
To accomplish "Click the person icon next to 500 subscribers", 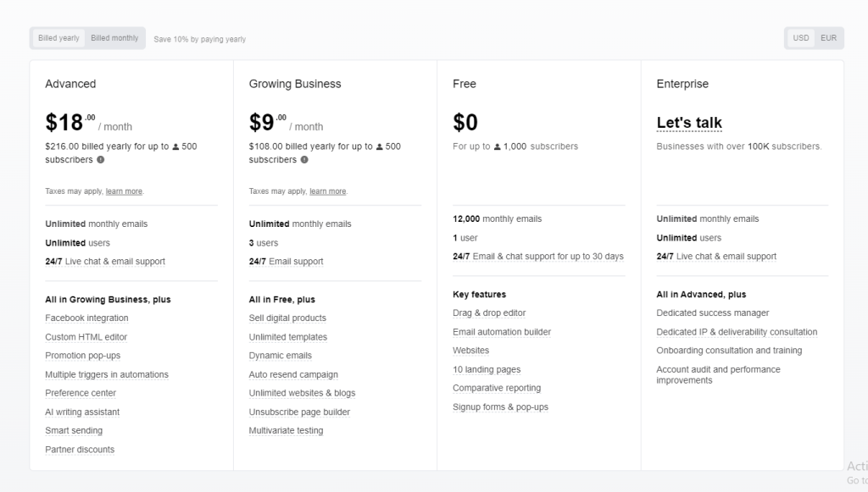I will click(x=175, y=146).
